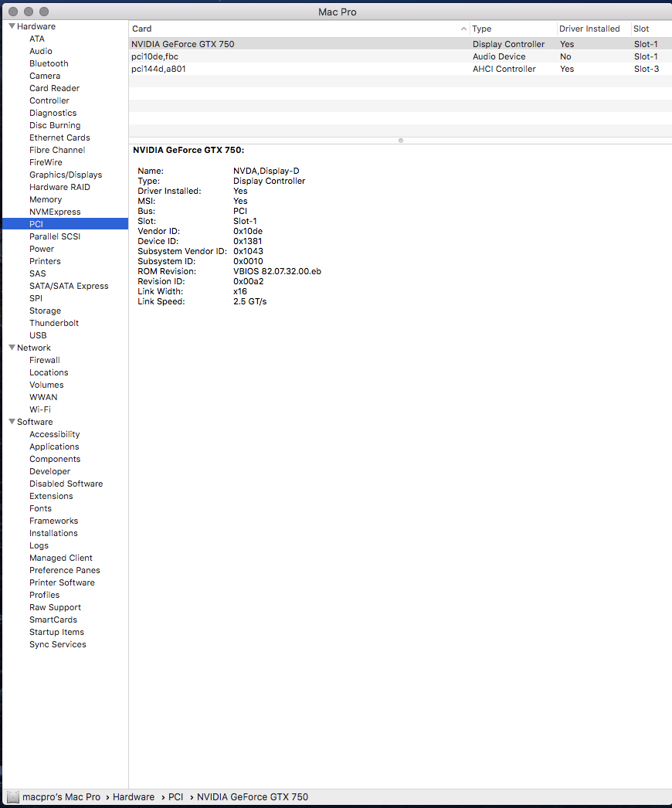Screen dimensions: 672x808
Task: Sort by the Type column header
Action: click(514, 29)
